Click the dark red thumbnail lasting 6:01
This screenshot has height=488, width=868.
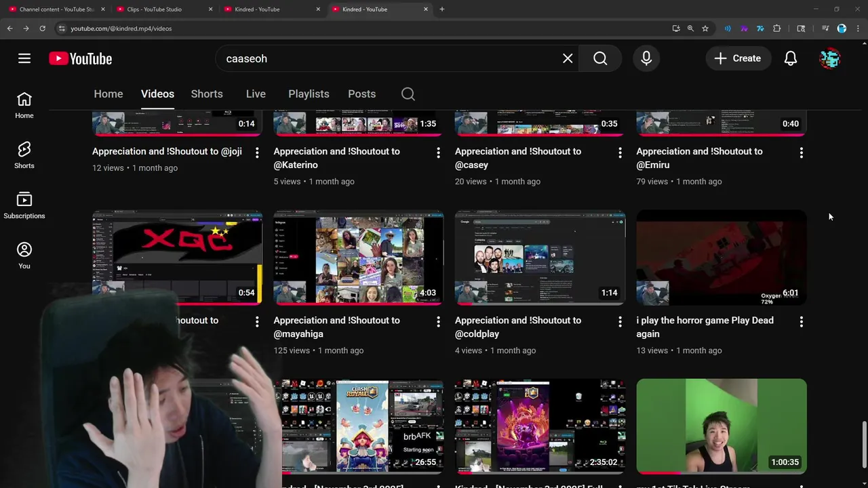pos(722,258)
